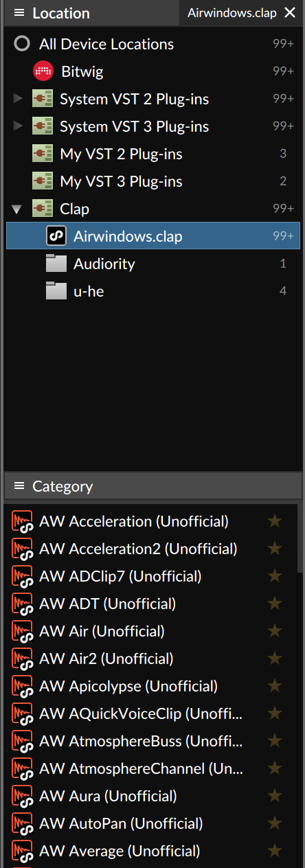Click the Bitwig logo icon
The image size is (305, 868).
[x=43, y=71]
